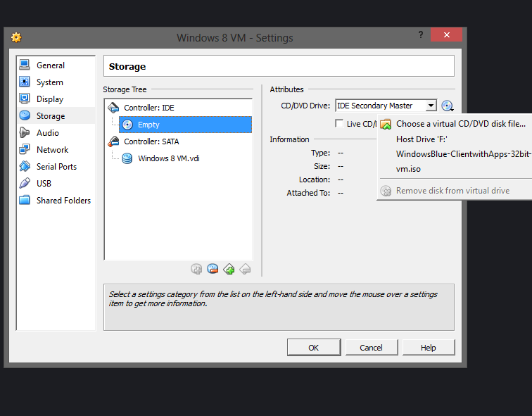Viewport: 532px width, 416px height.
Task: Click the greyed Remove Controller icon
Action: (x=245, y=269)
